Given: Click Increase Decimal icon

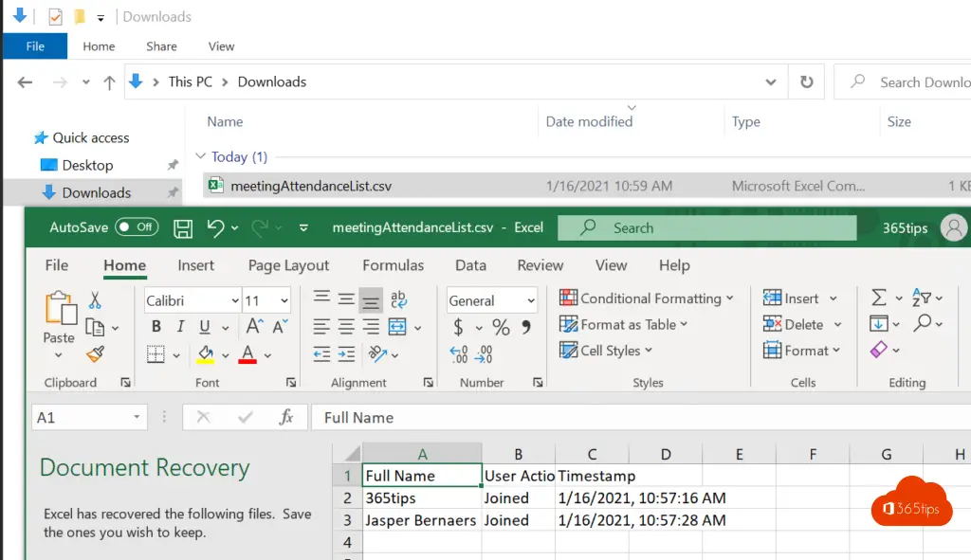Looking at the screenshot, I should point(459,354).
